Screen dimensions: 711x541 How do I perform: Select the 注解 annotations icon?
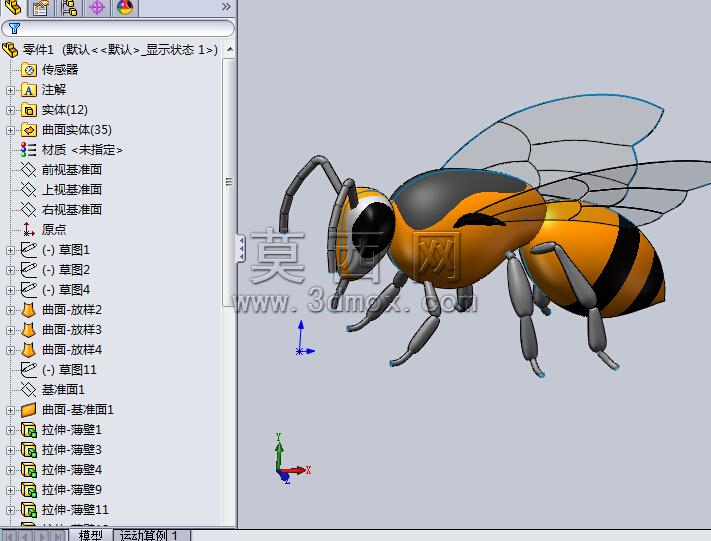(x=29, y=90)
